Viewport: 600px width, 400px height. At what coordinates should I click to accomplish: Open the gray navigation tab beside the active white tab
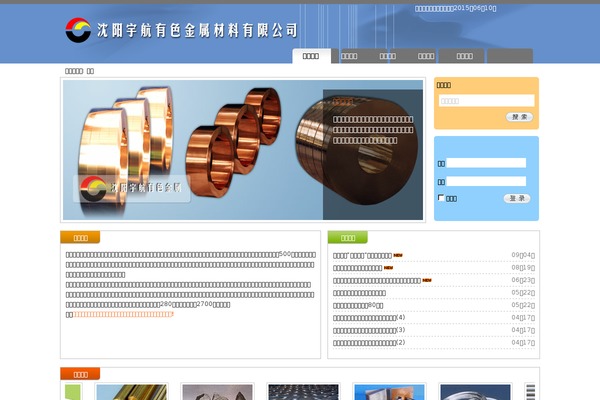point(349,56)
